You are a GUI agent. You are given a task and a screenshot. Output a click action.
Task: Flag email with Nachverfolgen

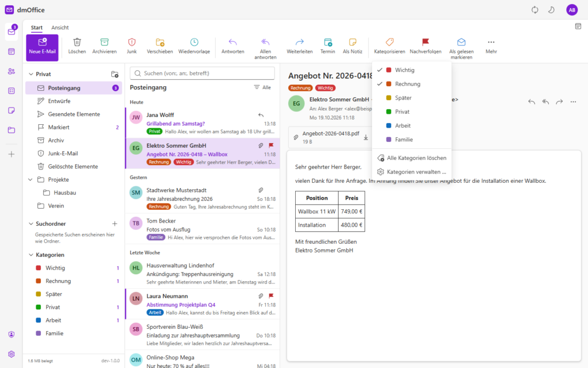pos(425,46)
